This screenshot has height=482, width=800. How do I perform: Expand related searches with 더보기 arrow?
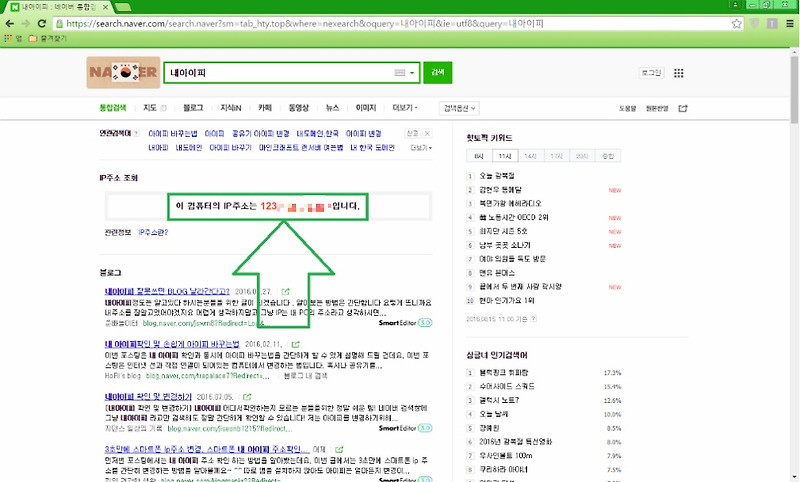tap(421, 148)
